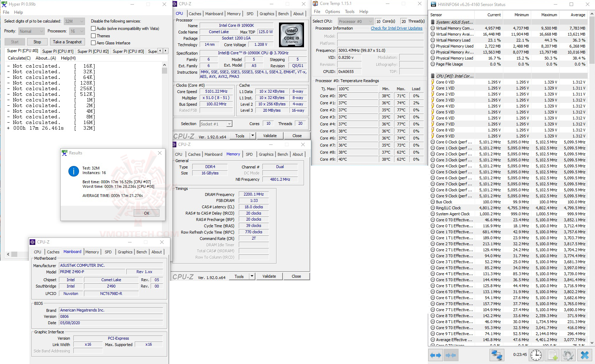Click the clock icon in HWiNFO status bar

[536, 355]
